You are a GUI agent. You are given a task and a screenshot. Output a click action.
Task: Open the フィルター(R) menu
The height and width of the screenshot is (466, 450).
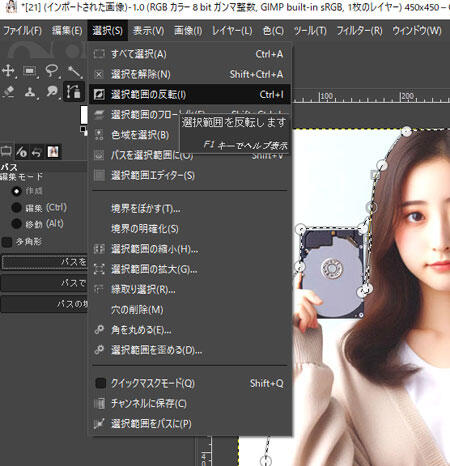pos(359,31)
